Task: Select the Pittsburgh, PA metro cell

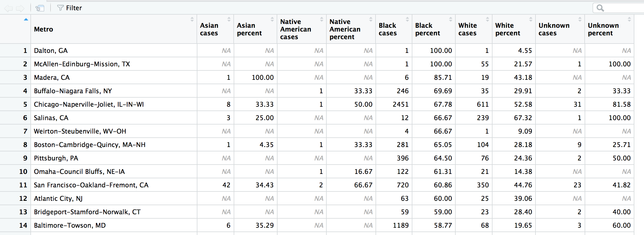Action: point(56,158)
